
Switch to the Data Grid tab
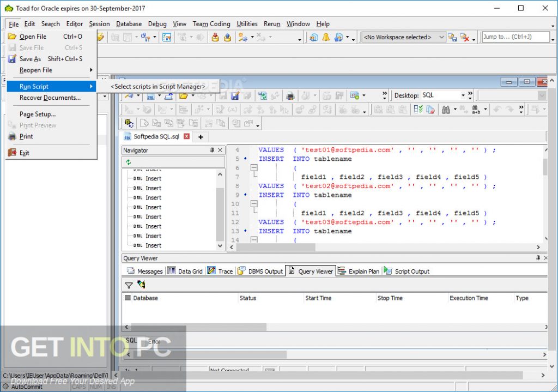click(x=185, y=272)
